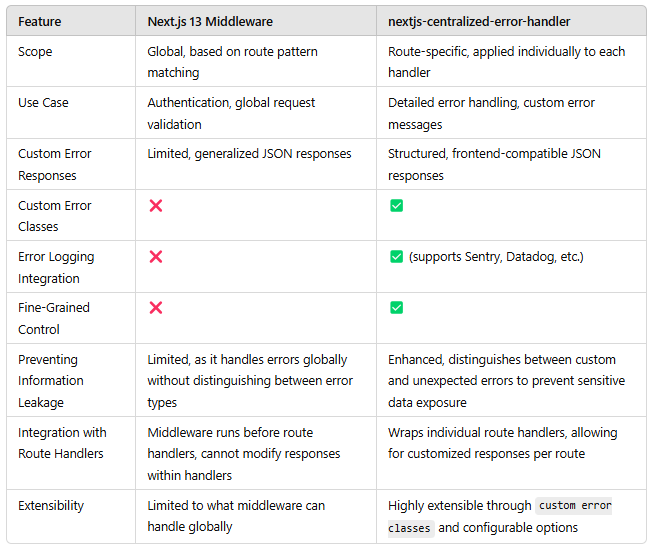Click the Use Case row label
The image size is (653, 546).
[x=43, y=103]
